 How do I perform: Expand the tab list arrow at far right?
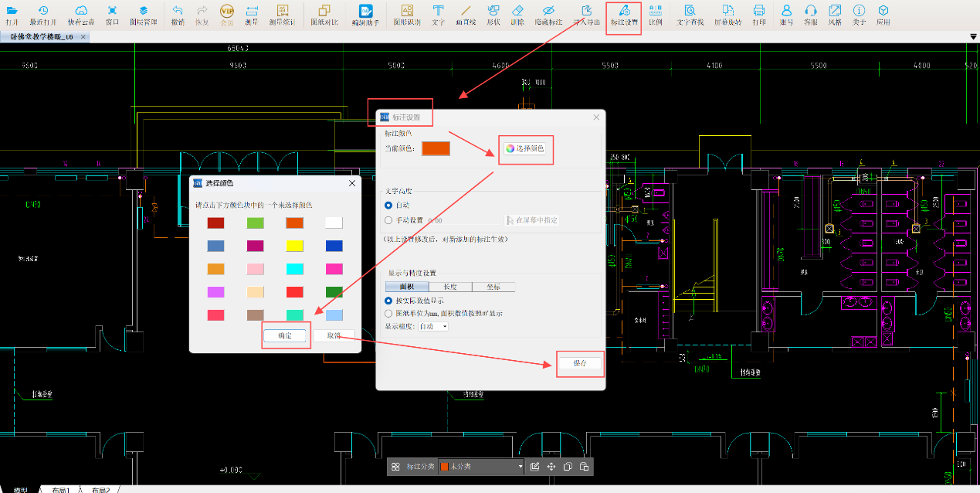click(x=973, y=37)
